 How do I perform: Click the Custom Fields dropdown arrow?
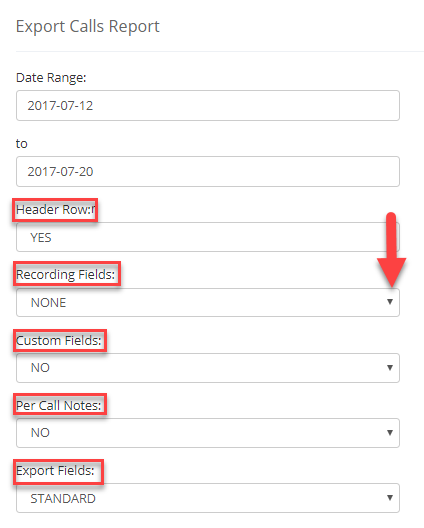[x=390, y=367]
